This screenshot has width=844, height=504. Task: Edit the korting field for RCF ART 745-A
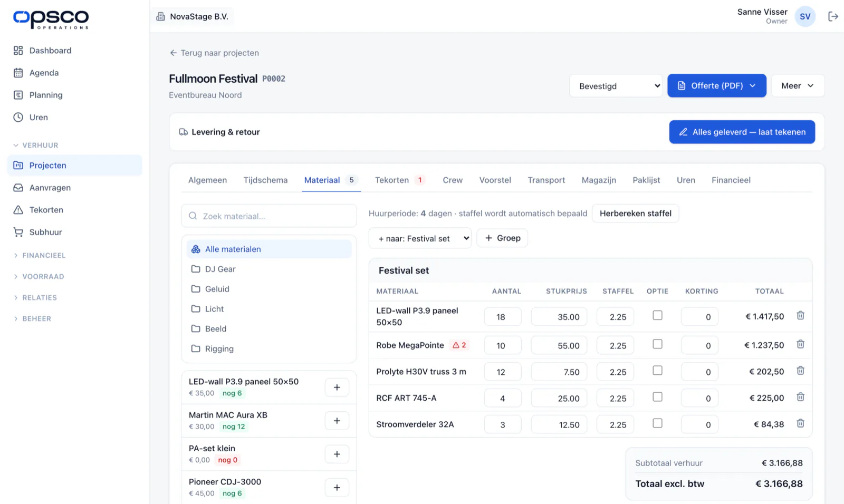click(x=699, y=399)
